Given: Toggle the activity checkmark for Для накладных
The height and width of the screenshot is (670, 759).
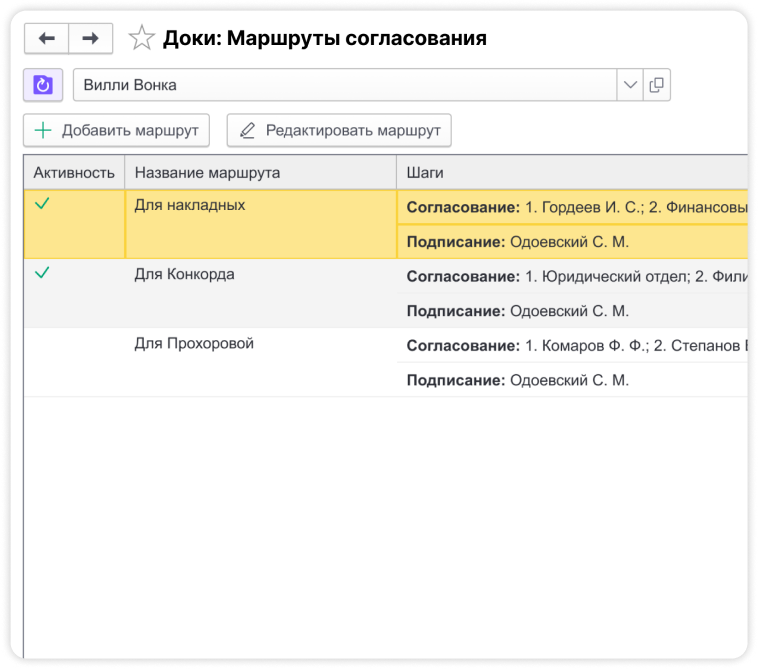Looking at the screenshot, I should (43, 204).
